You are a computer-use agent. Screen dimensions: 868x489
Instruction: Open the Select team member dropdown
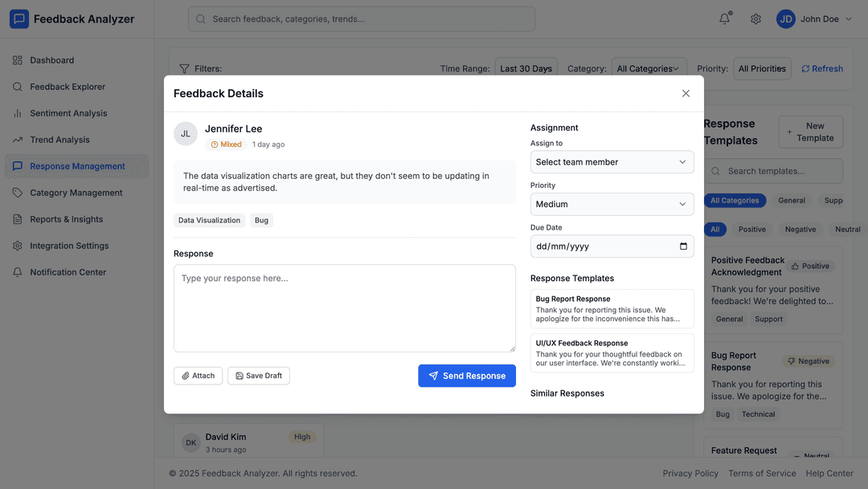click(612, 161)
